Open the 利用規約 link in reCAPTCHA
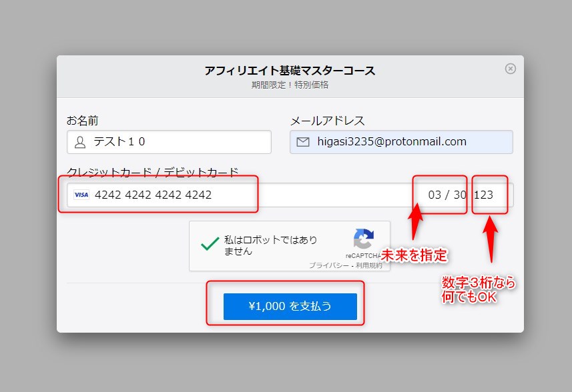Screen dimensions: 572x392 point(369,265)
